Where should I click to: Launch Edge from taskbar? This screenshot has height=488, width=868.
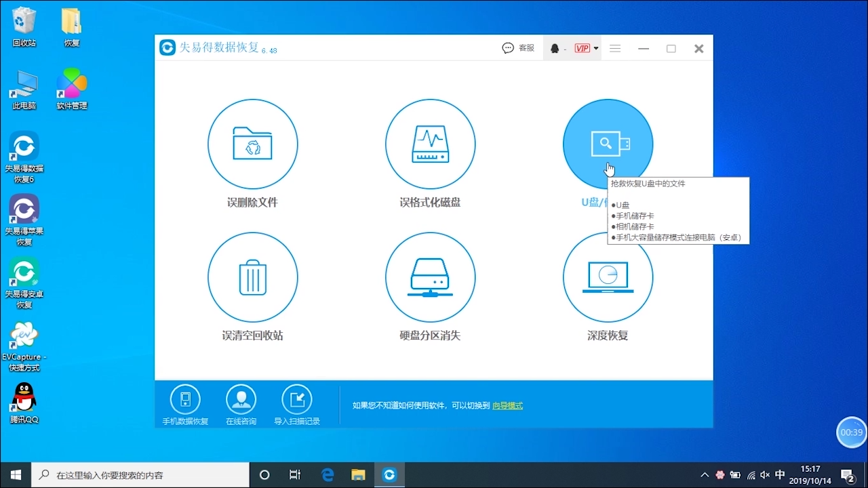point(327,474)
